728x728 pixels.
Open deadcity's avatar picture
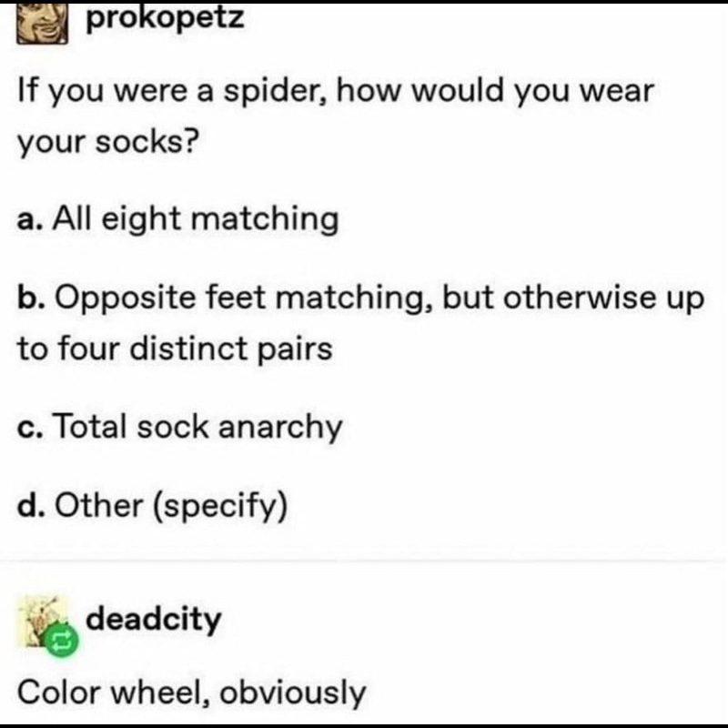43,622
